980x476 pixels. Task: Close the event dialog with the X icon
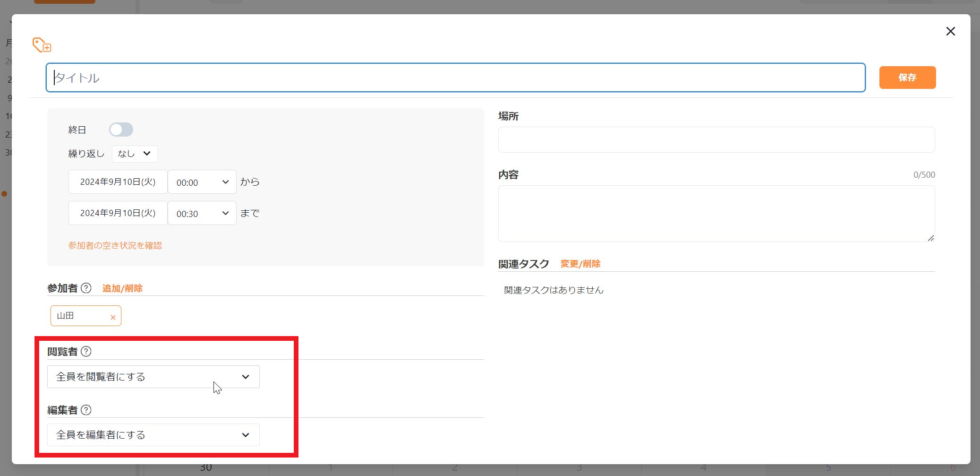point(951,31)
